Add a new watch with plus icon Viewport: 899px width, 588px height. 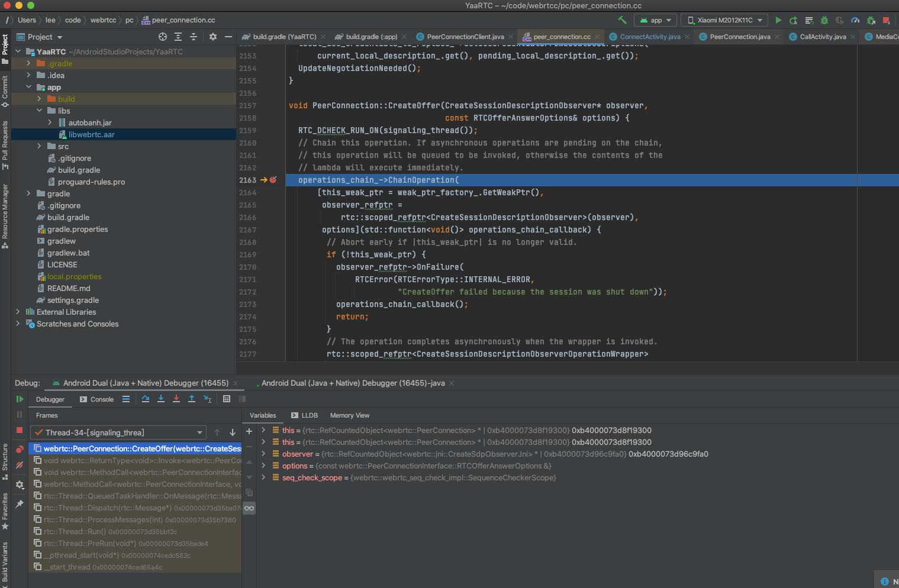pos(249,431)
